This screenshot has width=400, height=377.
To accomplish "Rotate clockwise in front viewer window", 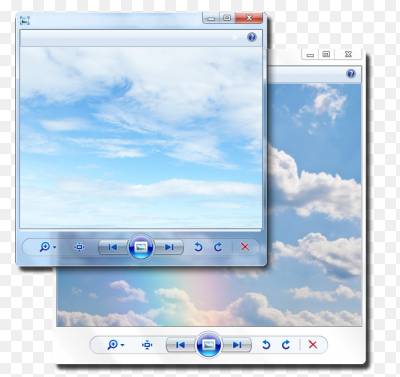I will tap(218, 247).
